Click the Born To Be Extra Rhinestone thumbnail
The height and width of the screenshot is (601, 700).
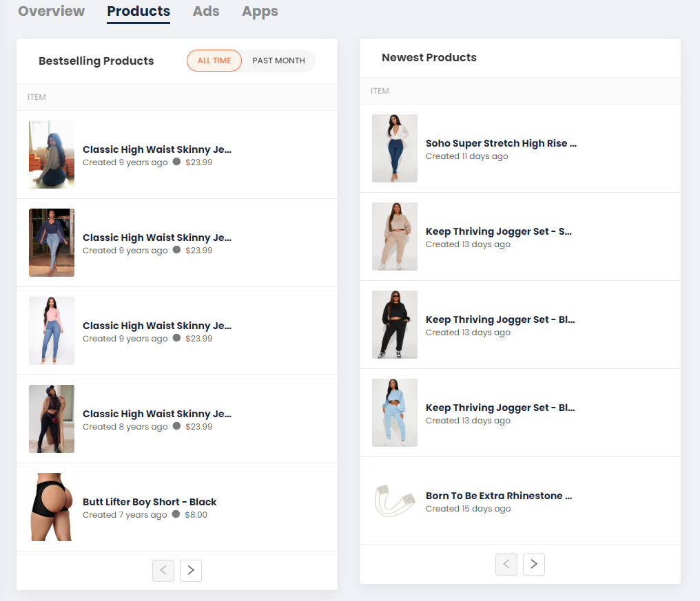(395, 501)
